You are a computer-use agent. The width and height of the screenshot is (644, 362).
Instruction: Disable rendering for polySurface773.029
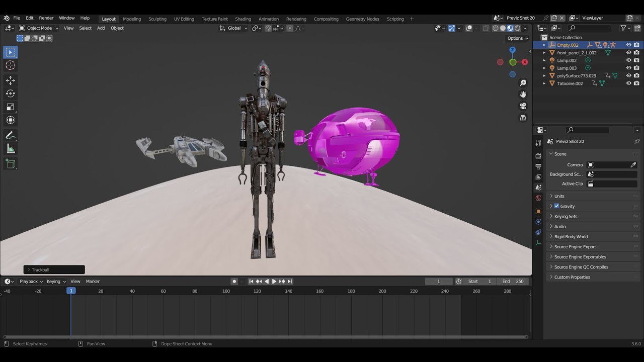click(636, 76)
